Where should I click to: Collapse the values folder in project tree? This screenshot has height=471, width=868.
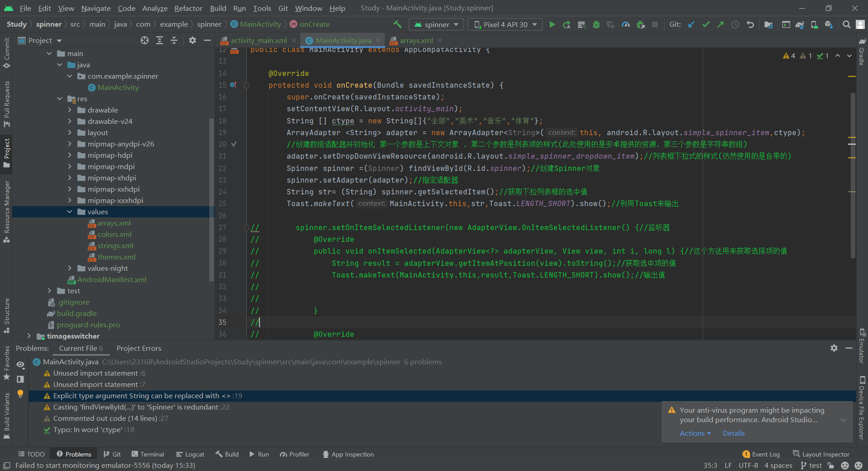point(70,212)
